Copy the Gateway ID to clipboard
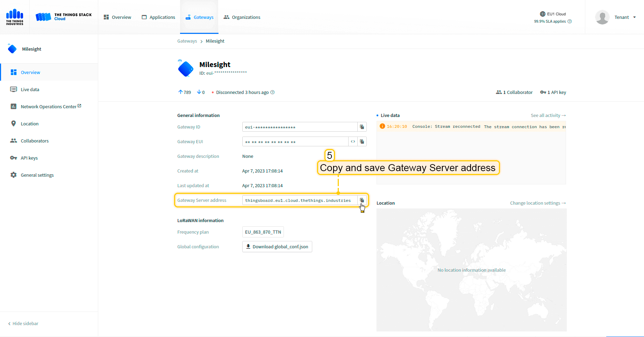 (x=362, y=127)
